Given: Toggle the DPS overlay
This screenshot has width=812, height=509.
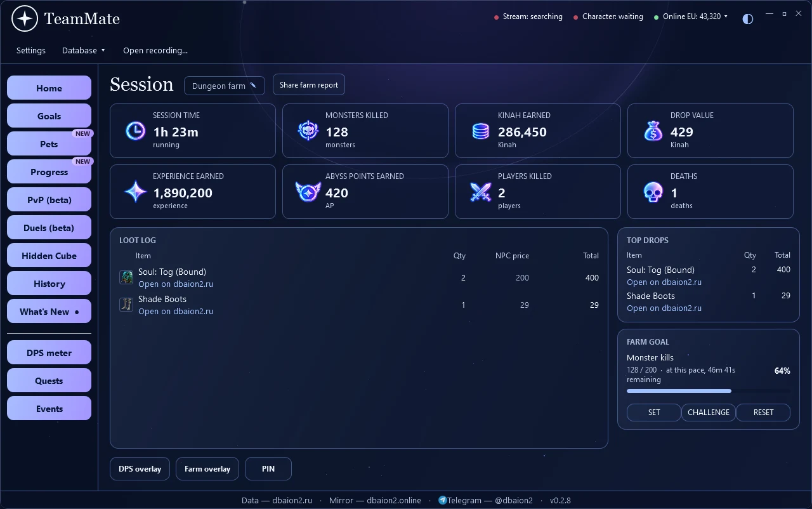Looking at the screenshot, I should pos(140,469).
